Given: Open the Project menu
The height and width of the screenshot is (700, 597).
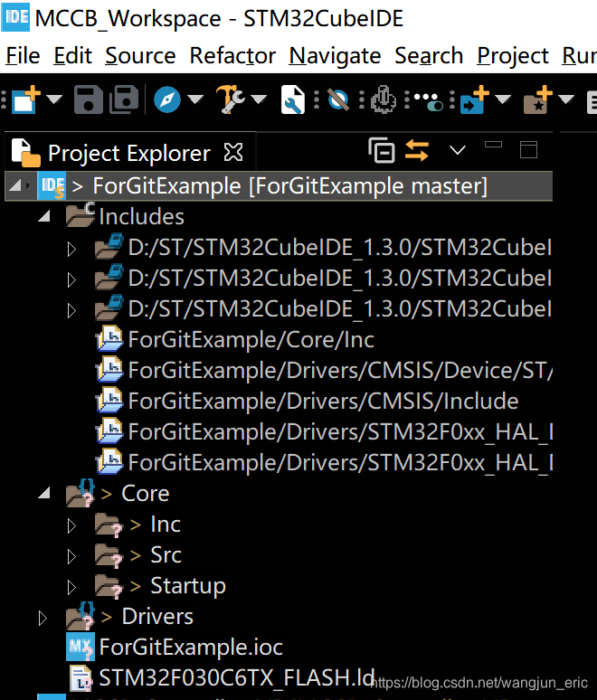Looking at the screenshot, I should click(x=513, y=56).
